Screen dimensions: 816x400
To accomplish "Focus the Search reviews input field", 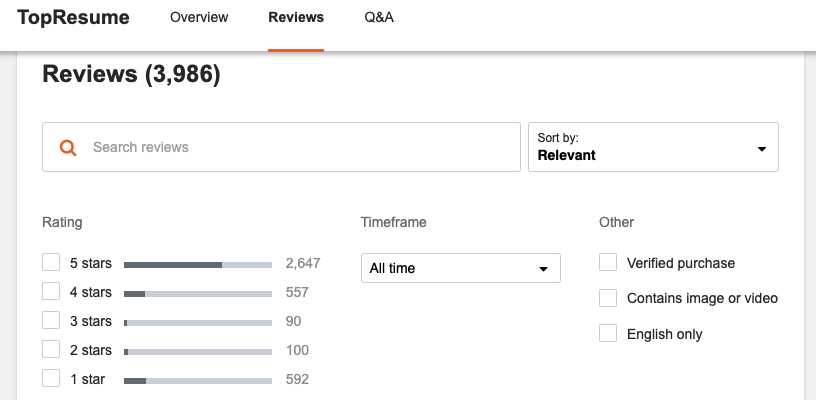I will pyautogui.click(x=281, y=147).
